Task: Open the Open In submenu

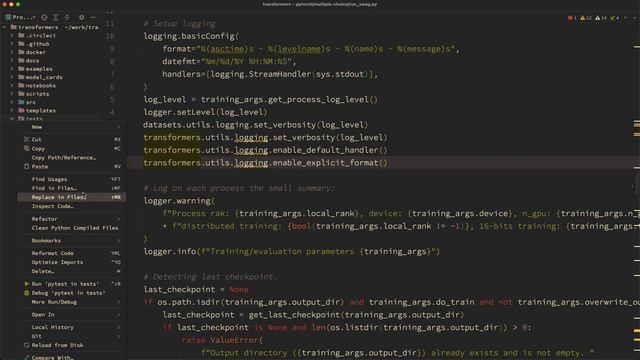Action: coord(71,315)
